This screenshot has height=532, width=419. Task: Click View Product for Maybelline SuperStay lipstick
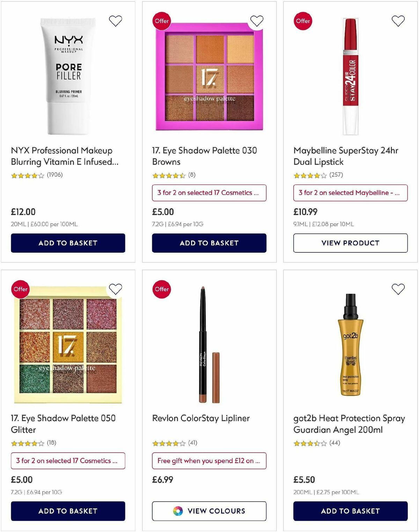[350, 243]
